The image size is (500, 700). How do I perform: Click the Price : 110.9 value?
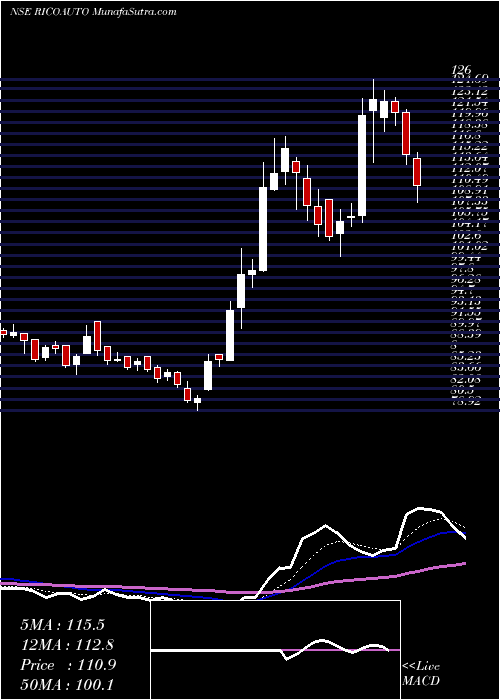(68, 665)
